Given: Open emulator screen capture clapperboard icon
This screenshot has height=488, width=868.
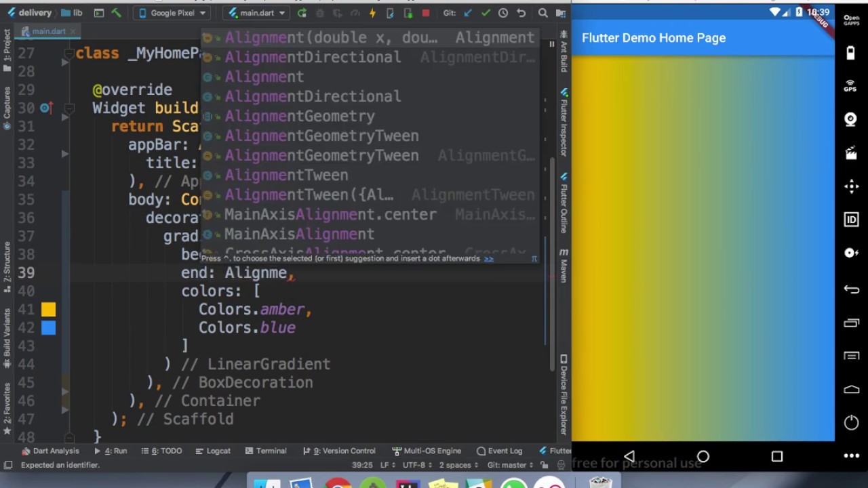Looking at the screenshot, I should click(x=851, y=153).
